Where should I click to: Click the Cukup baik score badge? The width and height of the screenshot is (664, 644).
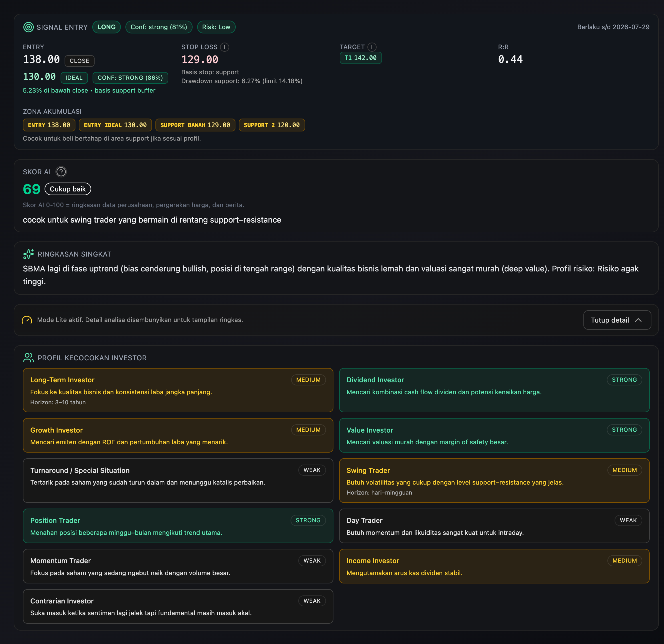(68, 189)
